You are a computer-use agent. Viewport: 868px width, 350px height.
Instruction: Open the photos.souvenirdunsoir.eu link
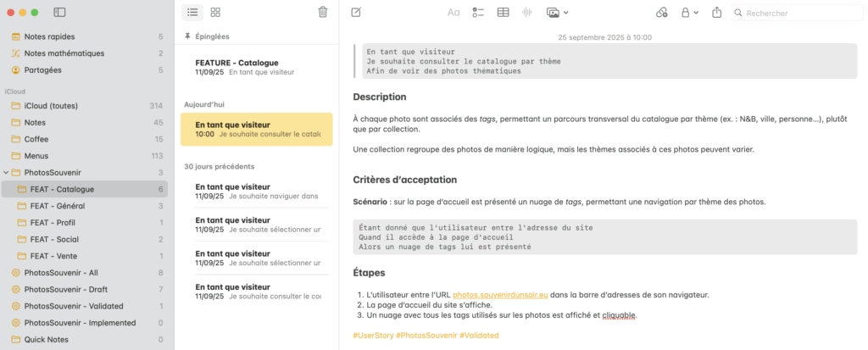click(x=501, y=295)
